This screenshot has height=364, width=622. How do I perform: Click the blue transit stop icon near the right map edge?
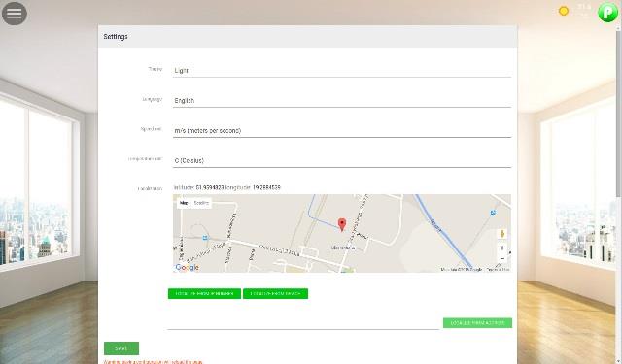click(x=493, y=213)
